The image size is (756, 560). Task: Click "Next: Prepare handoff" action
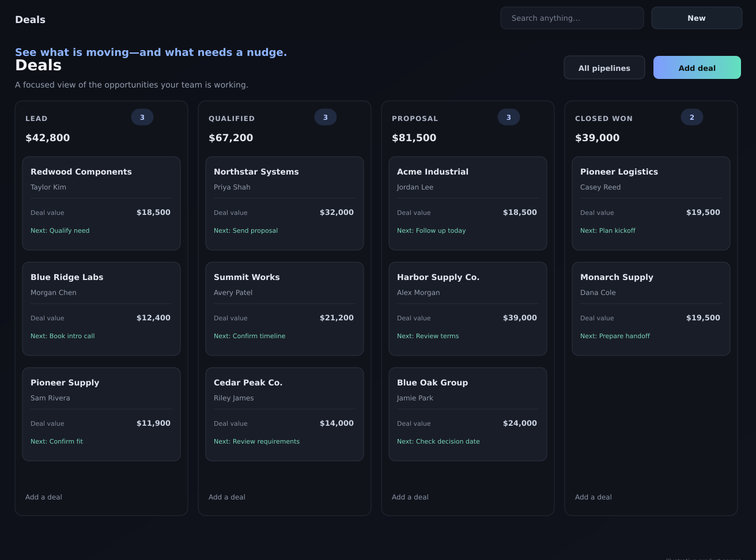point(615,336)
